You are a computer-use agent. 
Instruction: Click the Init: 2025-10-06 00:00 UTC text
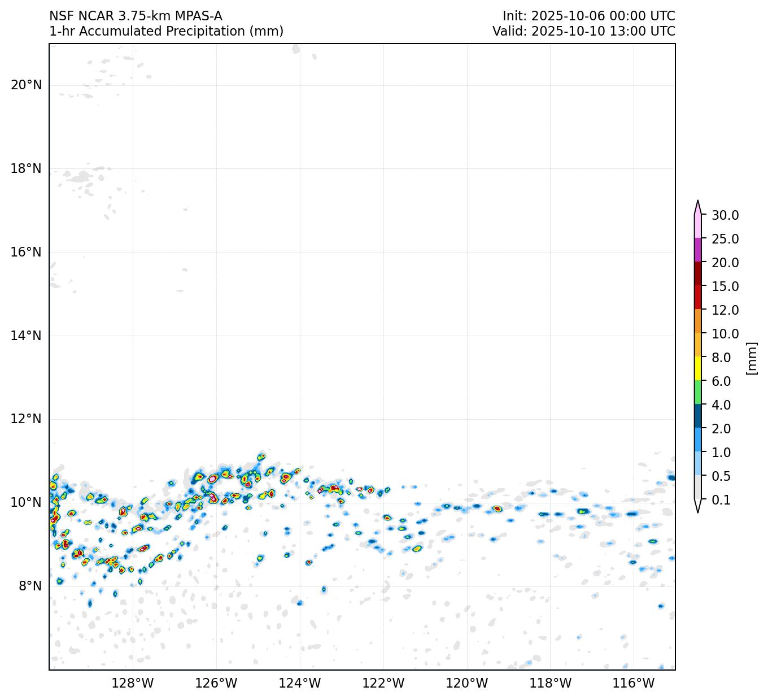(588, 16)
